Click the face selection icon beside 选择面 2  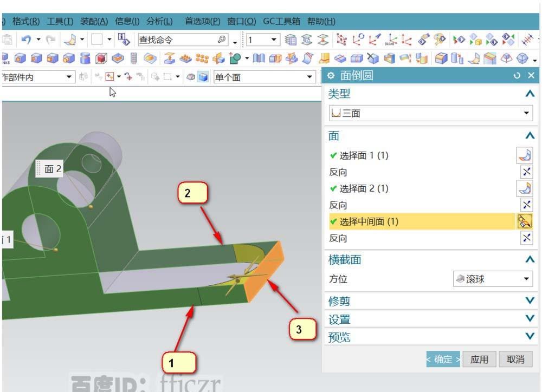tap(525, 188)
